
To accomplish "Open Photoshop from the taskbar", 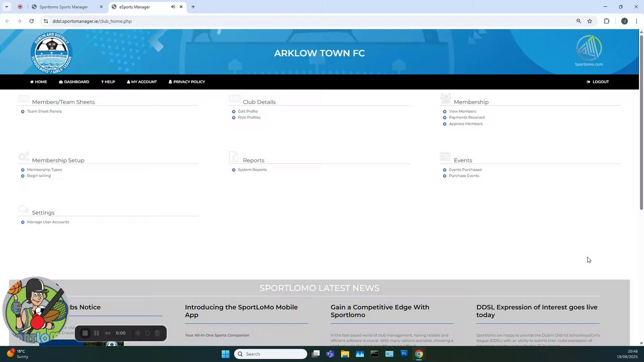I will pos(404,354).
